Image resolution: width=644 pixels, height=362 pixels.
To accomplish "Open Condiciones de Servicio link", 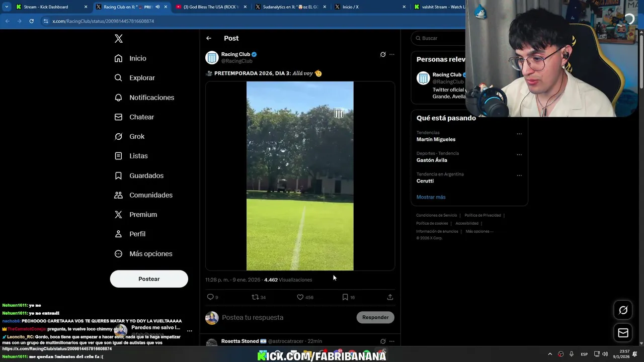I will pos(437,215).
